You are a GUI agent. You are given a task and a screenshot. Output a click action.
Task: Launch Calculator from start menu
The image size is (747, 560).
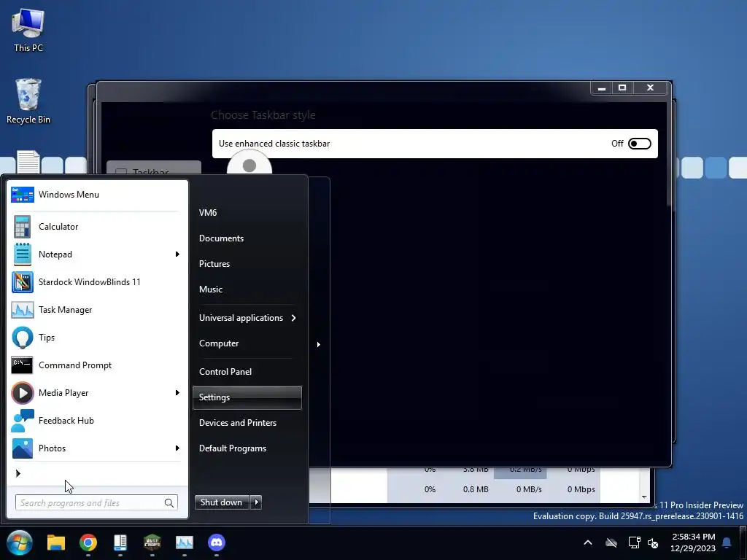tap(96, 227)
